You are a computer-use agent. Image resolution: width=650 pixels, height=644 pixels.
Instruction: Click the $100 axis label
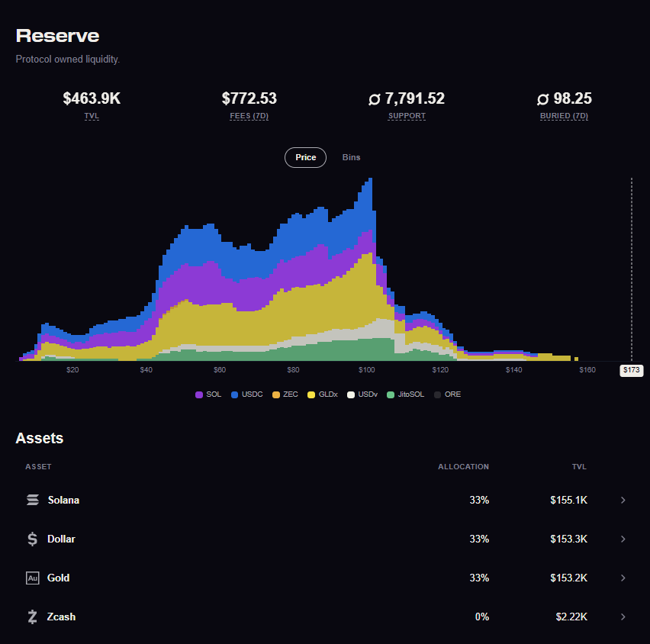coord(367,370)
